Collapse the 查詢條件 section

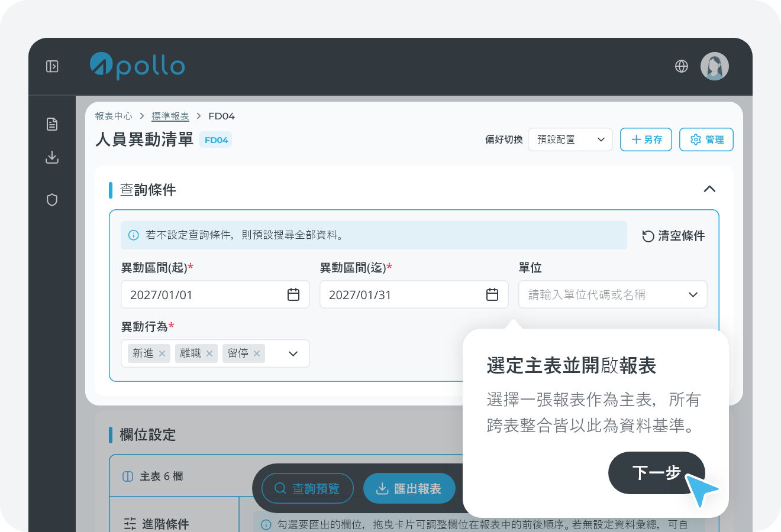(x=709, y=189)
